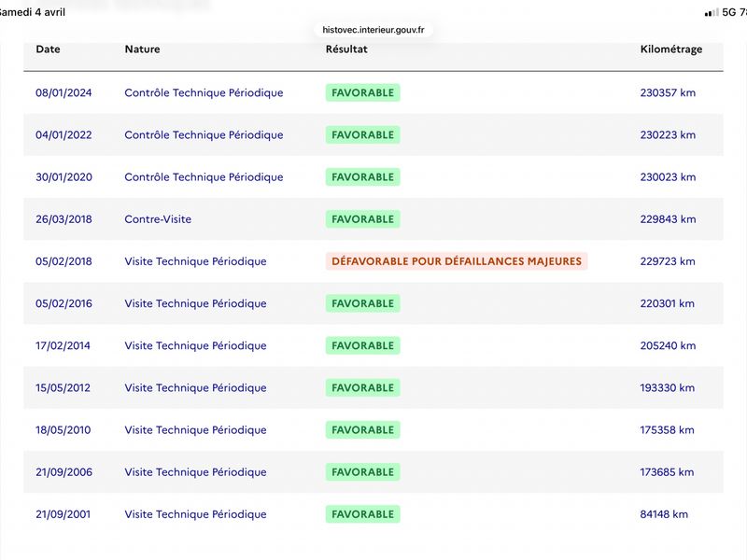
Task: Tap the histovec.interieur.gouv.fr address bar
Action: pos(373,30)
